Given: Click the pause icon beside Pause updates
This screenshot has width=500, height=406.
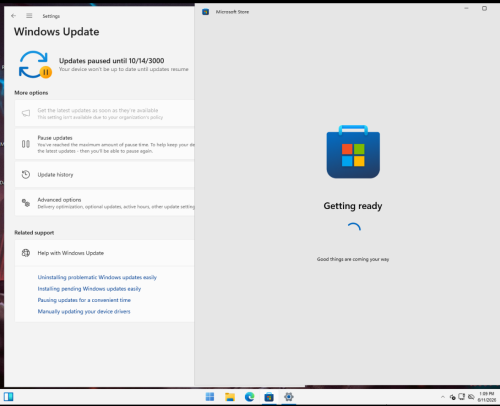Looking at the screenshot, I should (26, 144).
